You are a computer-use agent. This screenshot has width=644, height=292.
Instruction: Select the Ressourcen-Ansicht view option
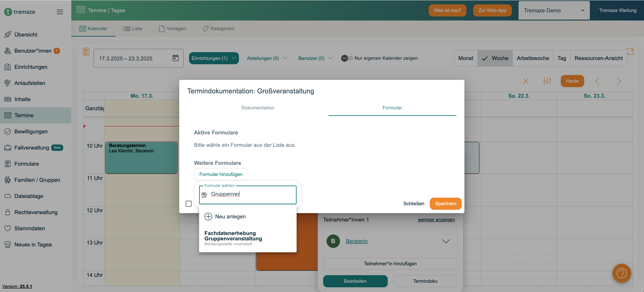click(598, 58)
